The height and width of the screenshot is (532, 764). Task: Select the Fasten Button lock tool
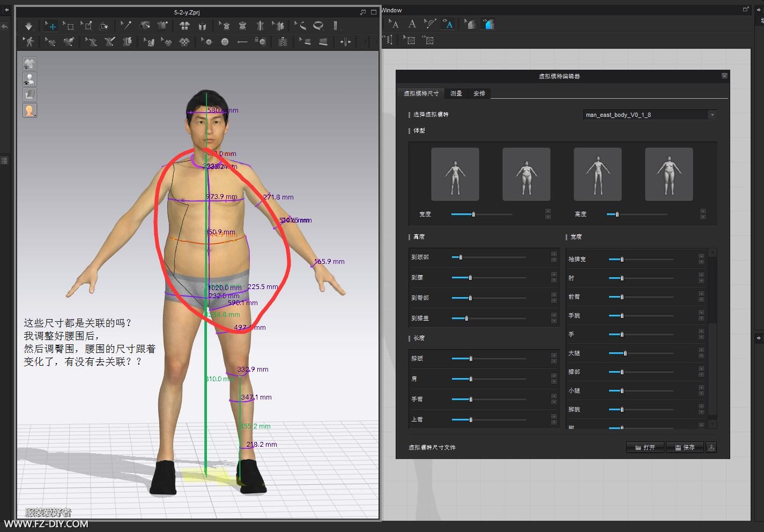261,41
